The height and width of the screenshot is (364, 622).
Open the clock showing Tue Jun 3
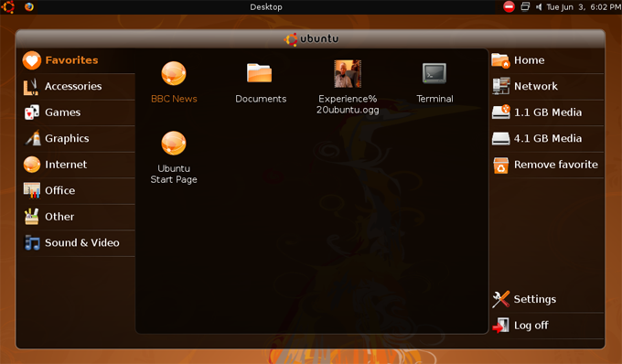[583, 7]
